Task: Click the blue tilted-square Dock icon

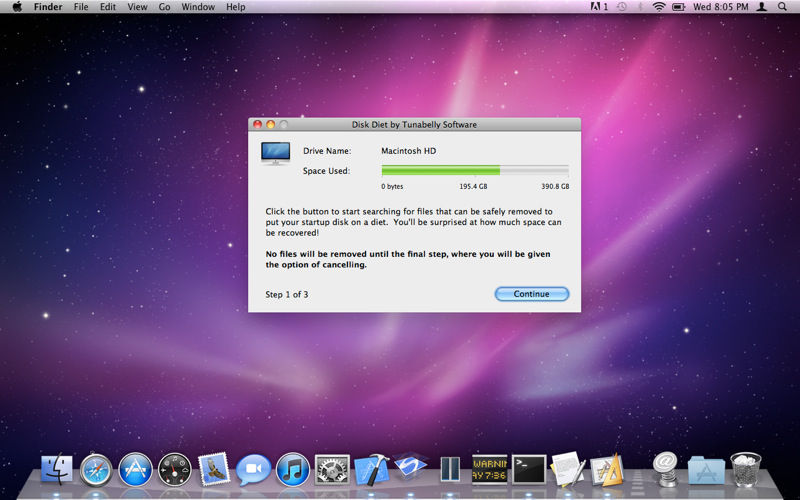Action: (x=410, y=465)
